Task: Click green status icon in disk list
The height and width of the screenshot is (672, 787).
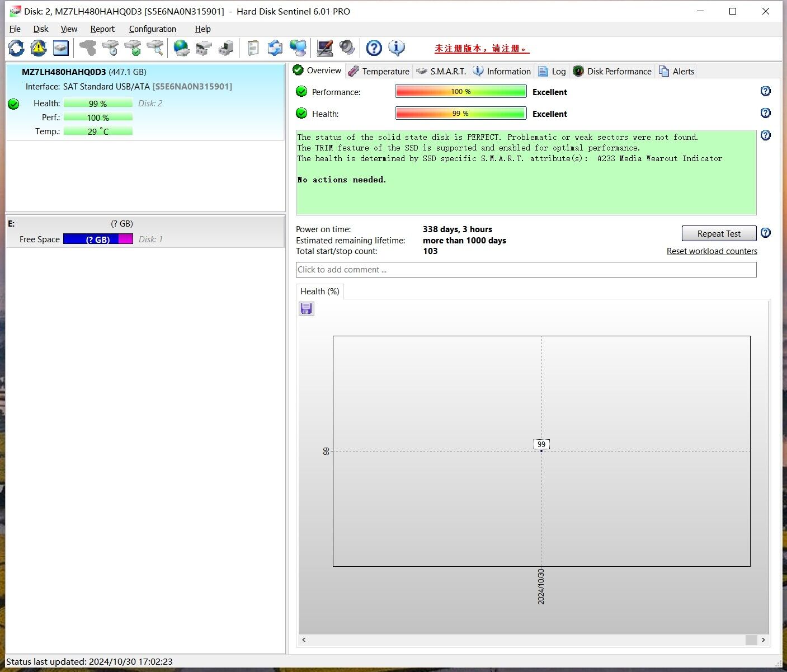Action: (x=14, y=104)
